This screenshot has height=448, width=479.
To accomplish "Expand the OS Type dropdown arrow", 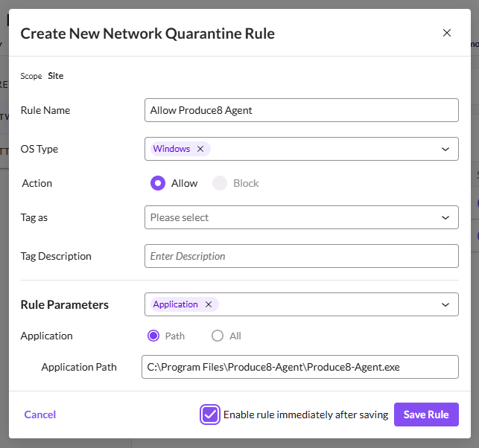I will pos(445,149).
